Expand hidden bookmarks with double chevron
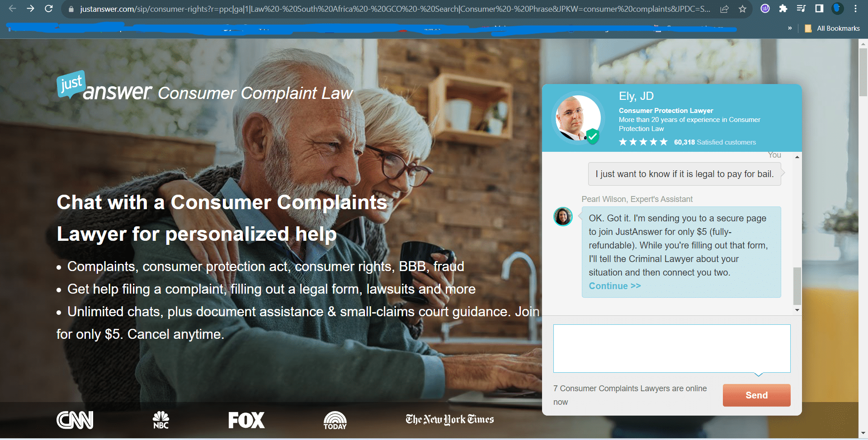Viewport: 868px width, 440px height. pos(790,28)
